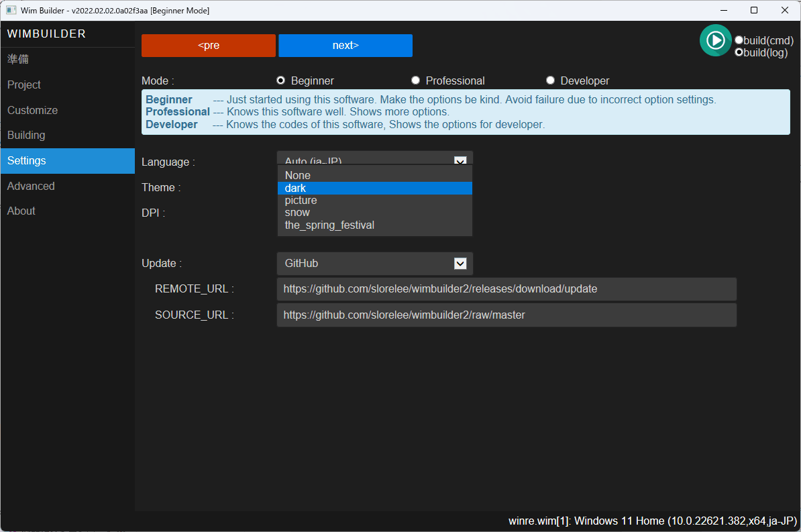This screenshot has width=801, height=532.
Task: Switch mode to Developer
Action: pyautogui.click(x=550, y=80)
